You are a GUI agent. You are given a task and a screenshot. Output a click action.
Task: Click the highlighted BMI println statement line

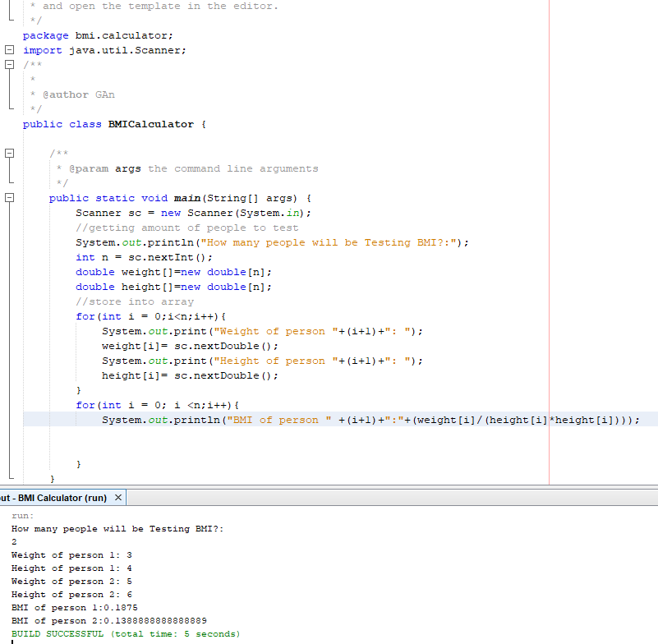click(x=329, y=420)
